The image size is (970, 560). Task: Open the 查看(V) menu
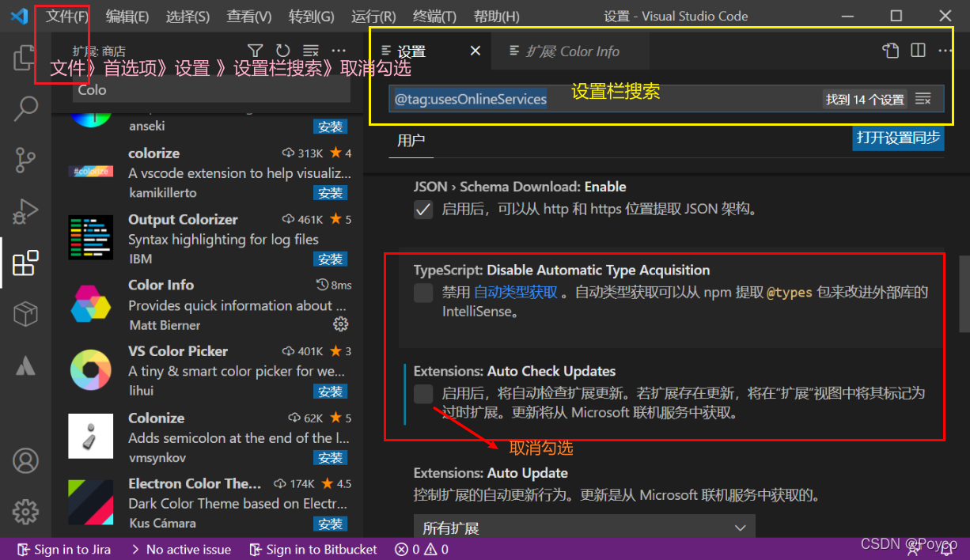click(249, 17)
